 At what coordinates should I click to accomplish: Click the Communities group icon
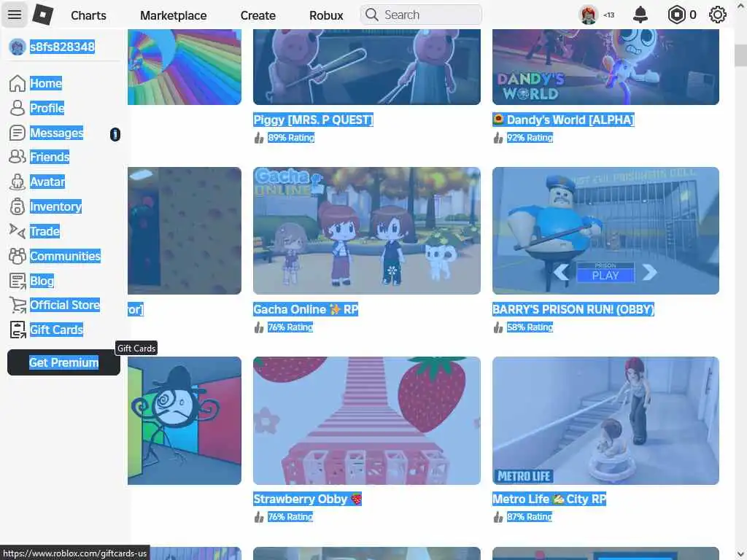point(18,256)
